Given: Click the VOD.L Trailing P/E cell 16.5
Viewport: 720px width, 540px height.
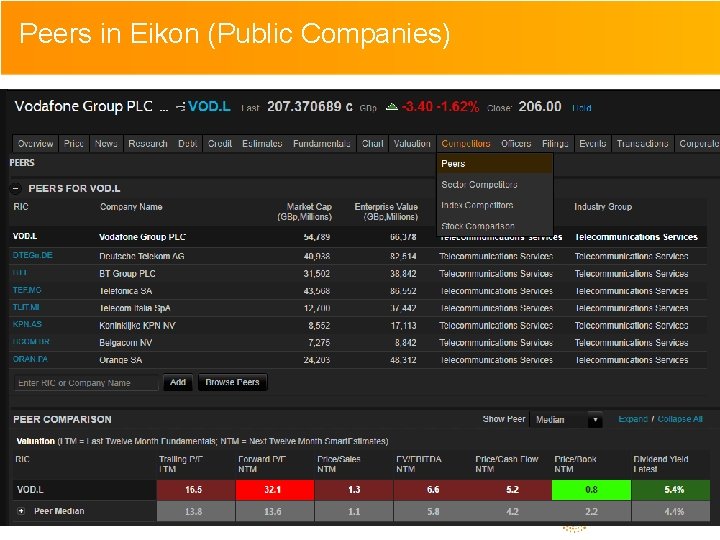Looking at the screenshot, I should point(196,490).
